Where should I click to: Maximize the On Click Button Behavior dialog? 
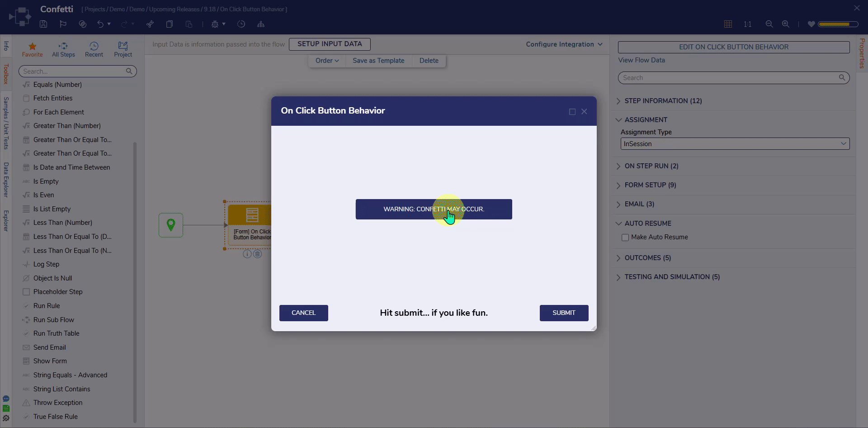tap(572, 112)
